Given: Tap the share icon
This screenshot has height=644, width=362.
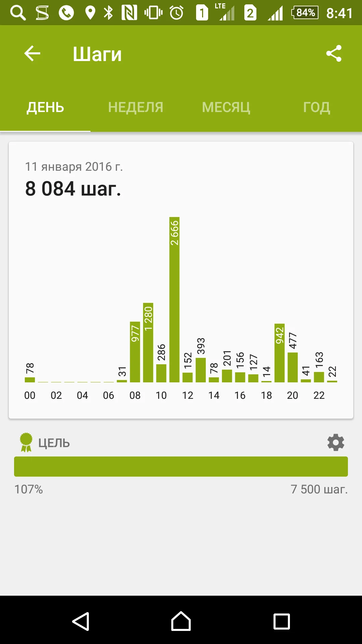Looking at the screenshot, I should tap(334, 54).
